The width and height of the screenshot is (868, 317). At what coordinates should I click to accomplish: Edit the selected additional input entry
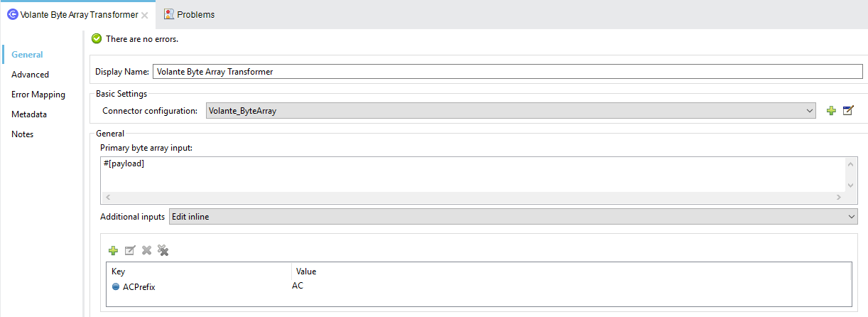[130, 250]
